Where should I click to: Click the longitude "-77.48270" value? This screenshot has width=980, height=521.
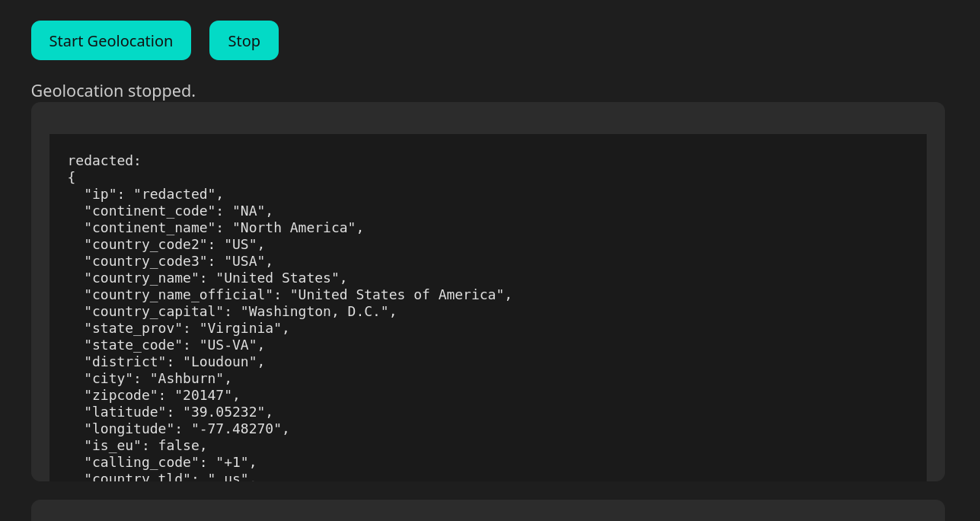pos(236,428)
